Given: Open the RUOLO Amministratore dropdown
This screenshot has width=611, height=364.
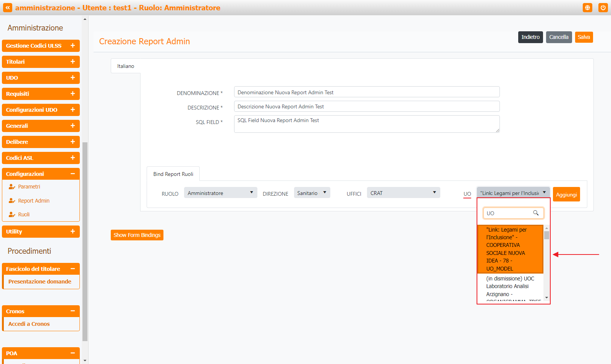Looking at the screenshot, I should (220, 193).
